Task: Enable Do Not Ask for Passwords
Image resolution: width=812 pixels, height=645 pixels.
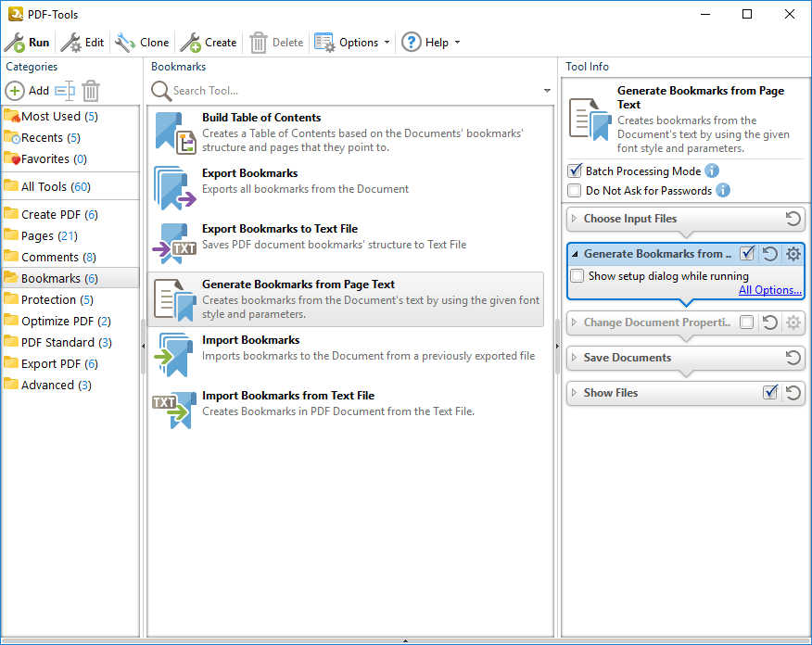Action: (x=575, y=191)
